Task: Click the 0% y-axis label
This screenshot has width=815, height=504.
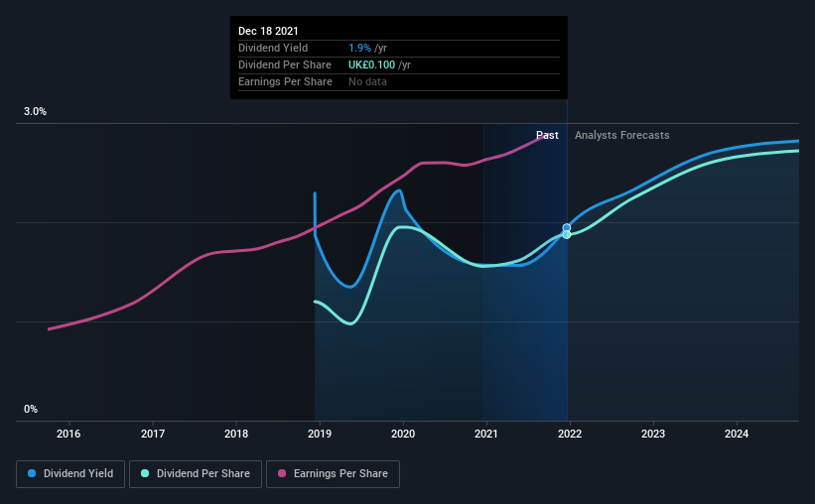Action: coord(31,410)
